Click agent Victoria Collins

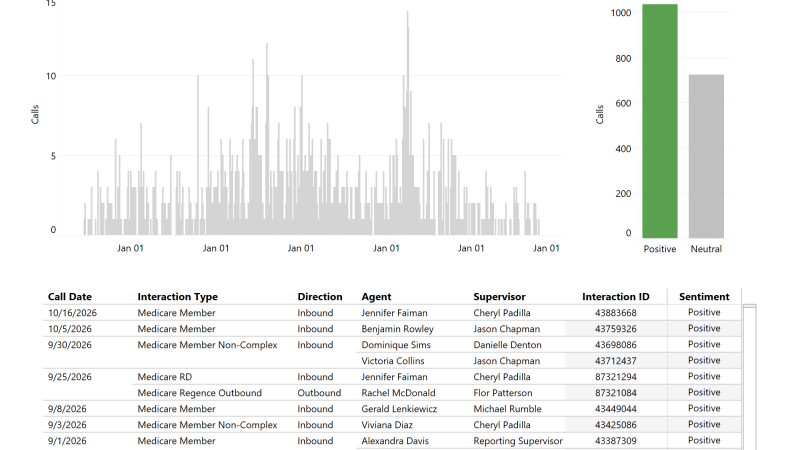[x=393, y=361]
